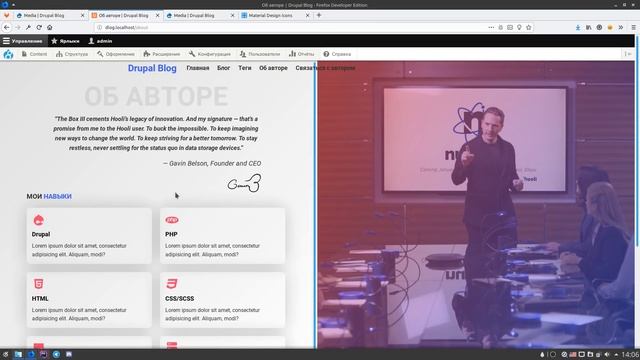Open the Расширения admin section
640x360 pixels.
tap(162, 54)
